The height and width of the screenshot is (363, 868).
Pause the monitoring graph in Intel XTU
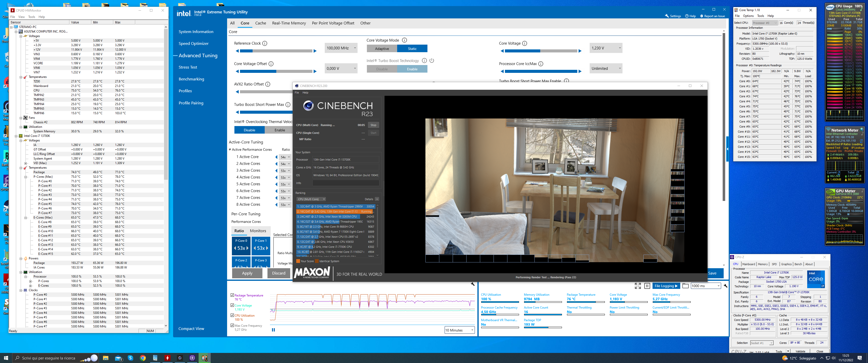pos(273,330)
